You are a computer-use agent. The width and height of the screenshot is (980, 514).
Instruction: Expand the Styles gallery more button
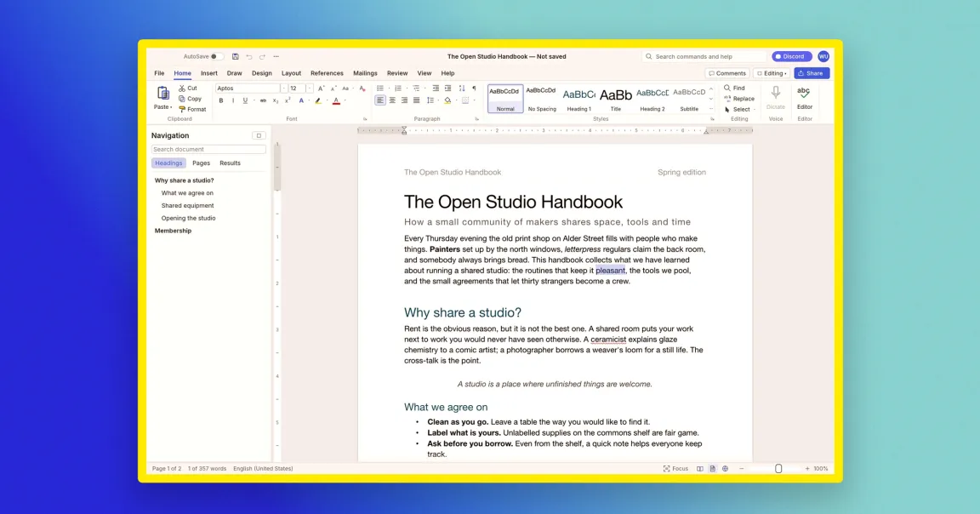710,110
